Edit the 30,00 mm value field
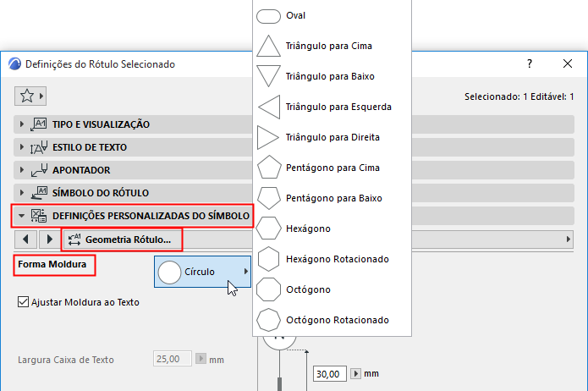Viewport: 588px width, 391px height. coord(330,374)
